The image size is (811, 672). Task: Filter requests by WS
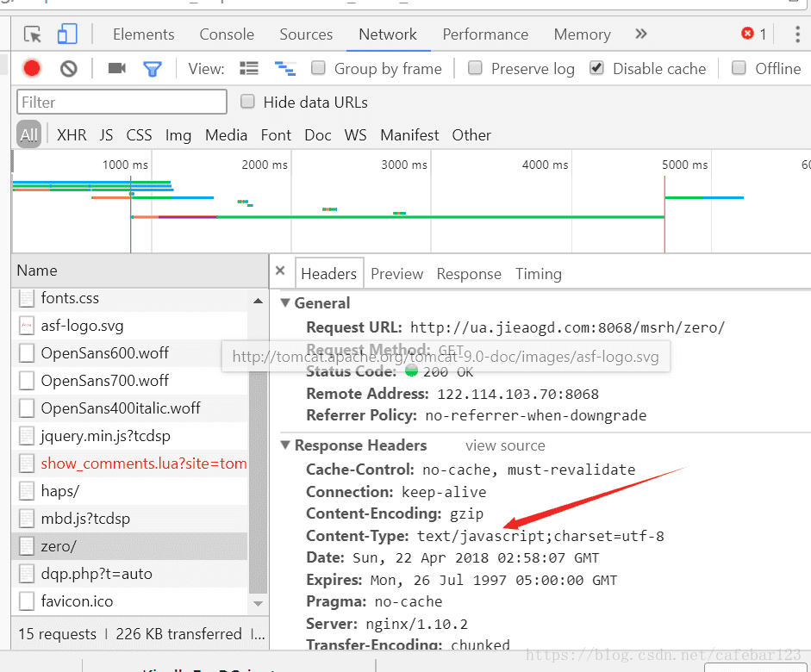coord(355,135)
